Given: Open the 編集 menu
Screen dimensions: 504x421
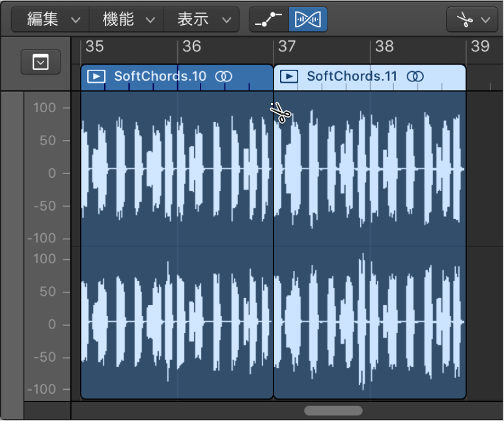Looking at the screenshot, I should click(50, 20).
